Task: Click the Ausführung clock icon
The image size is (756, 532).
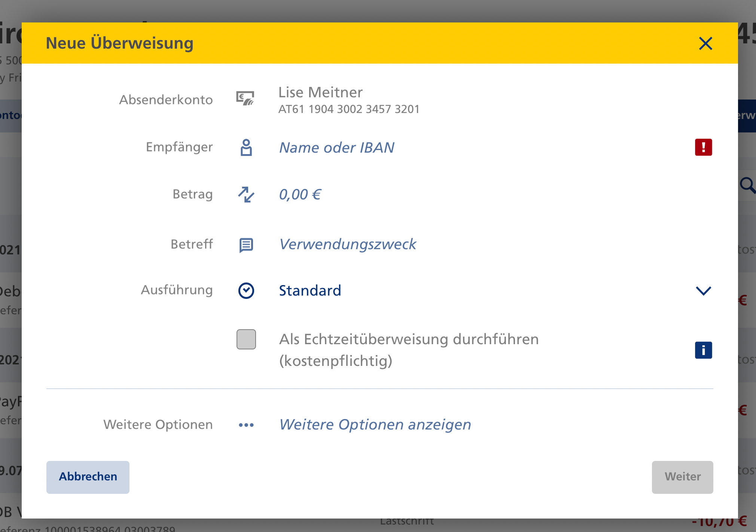Action: (246, 291)
